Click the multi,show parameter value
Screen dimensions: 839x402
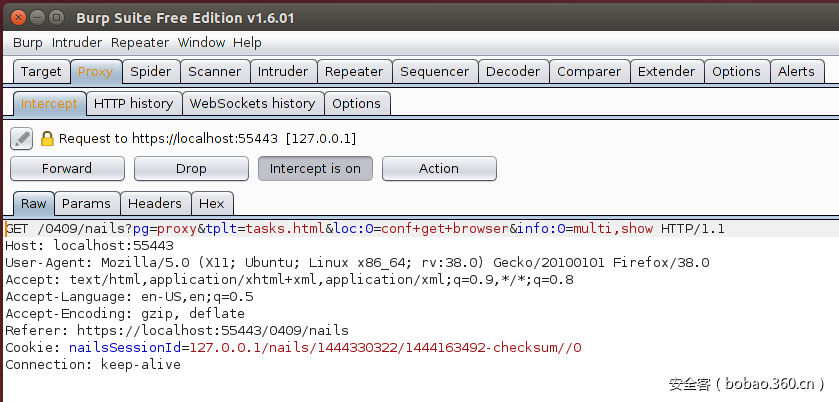613,229
